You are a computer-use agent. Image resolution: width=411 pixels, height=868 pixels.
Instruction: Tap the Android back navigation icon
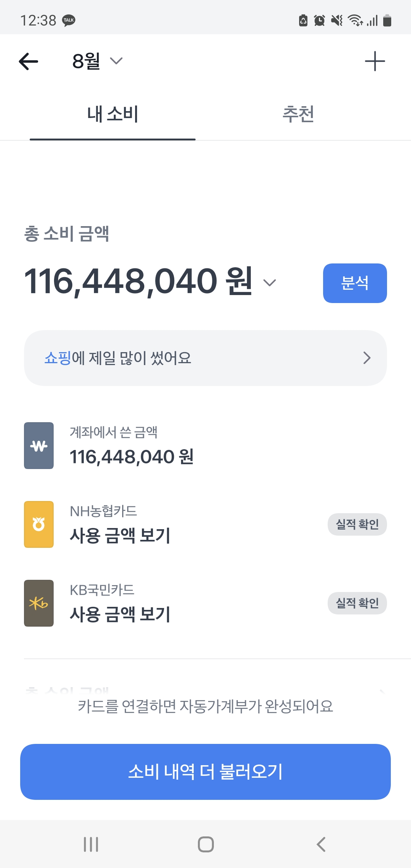tap(321, 844)
